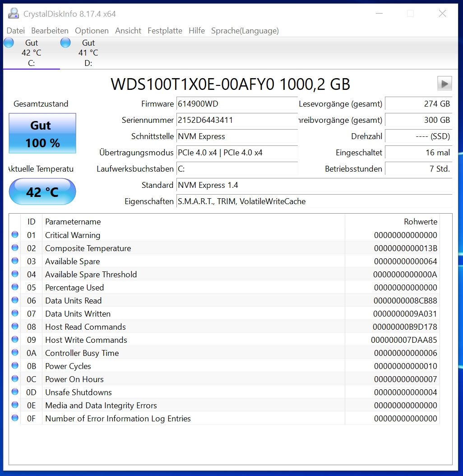The image size is (463, 476).
Task: Select the Controller Busy Time parameter name
Action: click(x=82, y=353)
